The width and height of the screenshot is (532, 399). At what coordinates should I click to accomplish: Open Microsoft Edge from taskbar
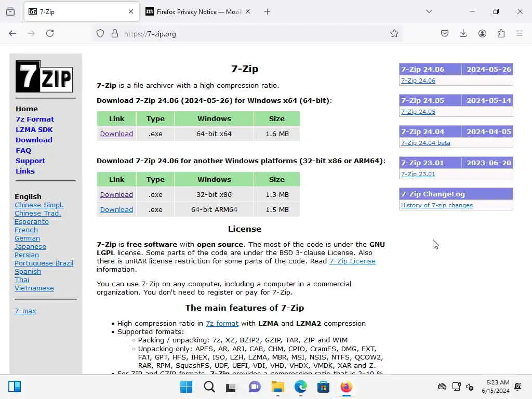300,387
